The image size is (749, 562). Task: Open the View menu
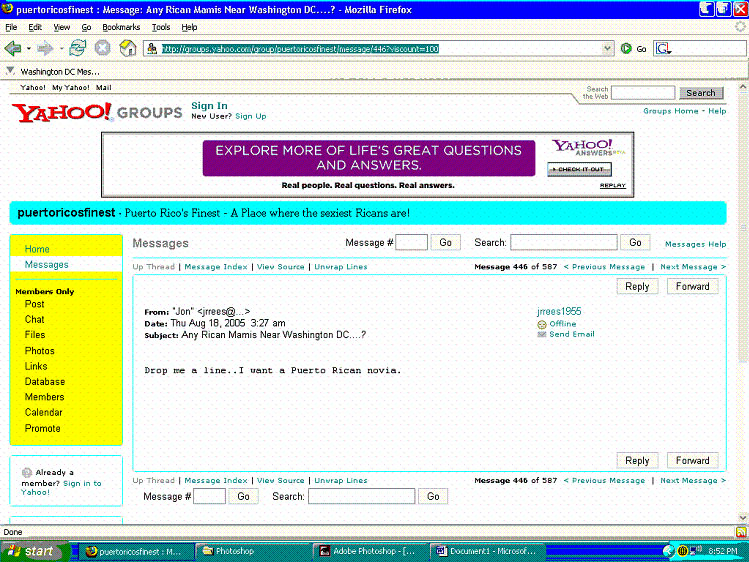[62, 27]
